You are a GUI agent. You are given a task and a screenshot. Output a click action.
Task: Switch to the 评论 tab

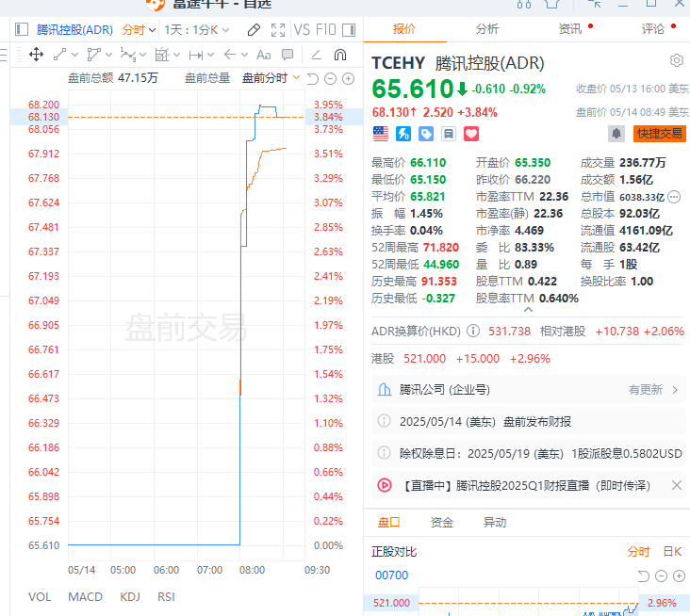[652, 29]
